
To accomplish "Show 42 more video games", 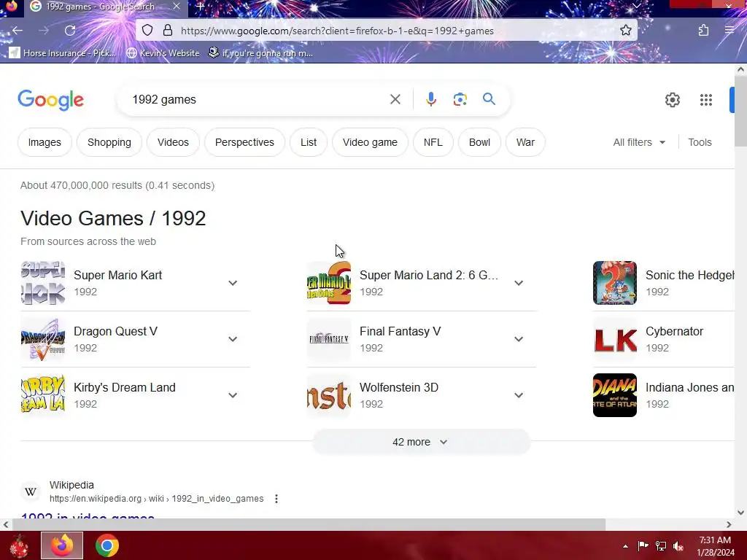I will click(421, 442).
